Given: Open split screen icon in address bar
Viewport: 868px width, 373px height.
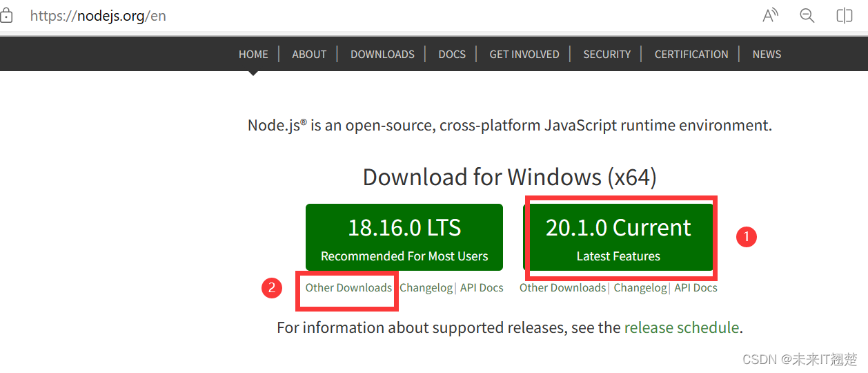Looking at the screenshot, I should coord(845,16).
